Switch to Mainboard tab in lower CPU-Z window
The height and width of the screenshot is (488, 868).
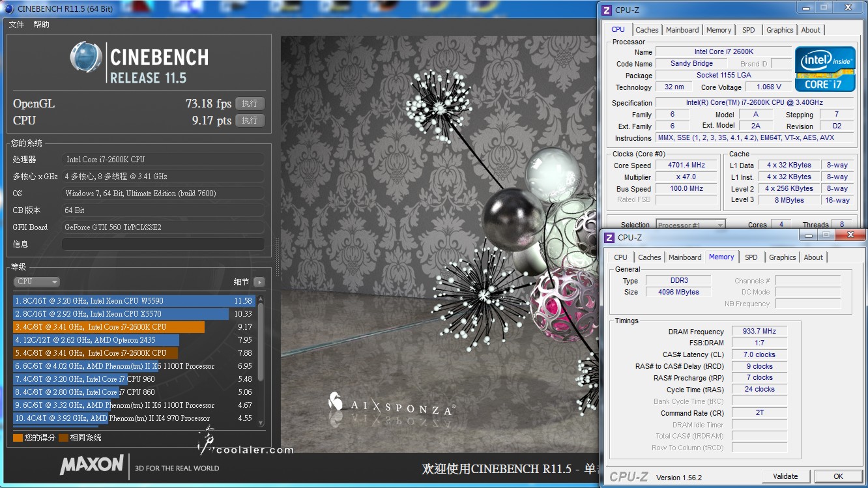[x=685, y=257]
